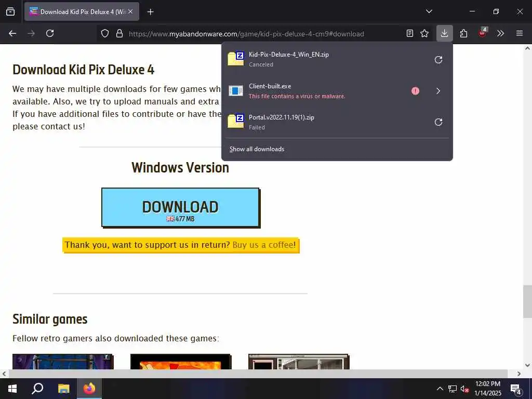Open the extensions puzzle icon
The width and height of the screenshot is (532, 399).
(463, 33)
